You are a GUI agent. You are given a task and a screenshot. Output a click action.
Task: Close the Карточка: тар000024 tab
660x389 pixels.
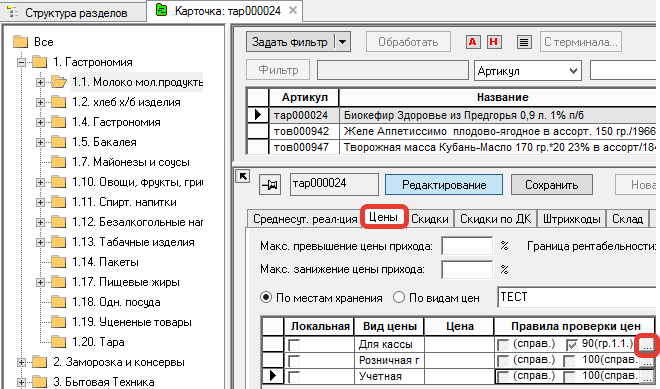coord(293,10)
